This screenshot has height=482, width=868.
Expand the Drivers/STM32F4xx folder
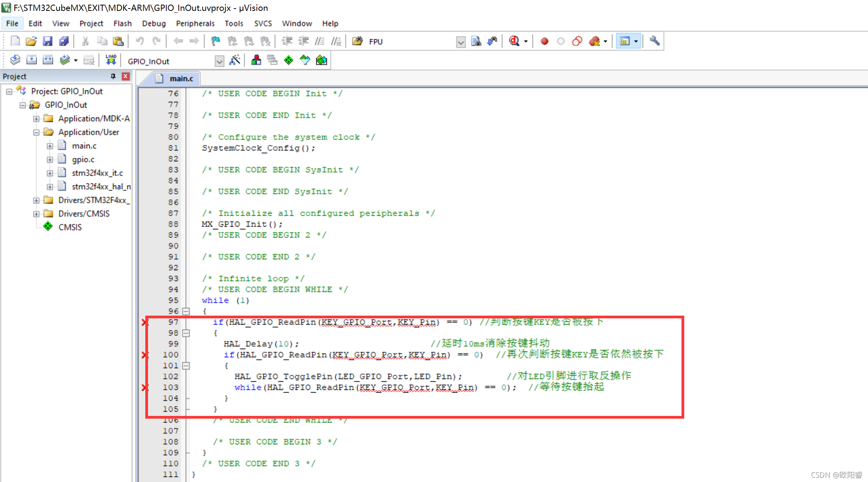pos(36,200)
